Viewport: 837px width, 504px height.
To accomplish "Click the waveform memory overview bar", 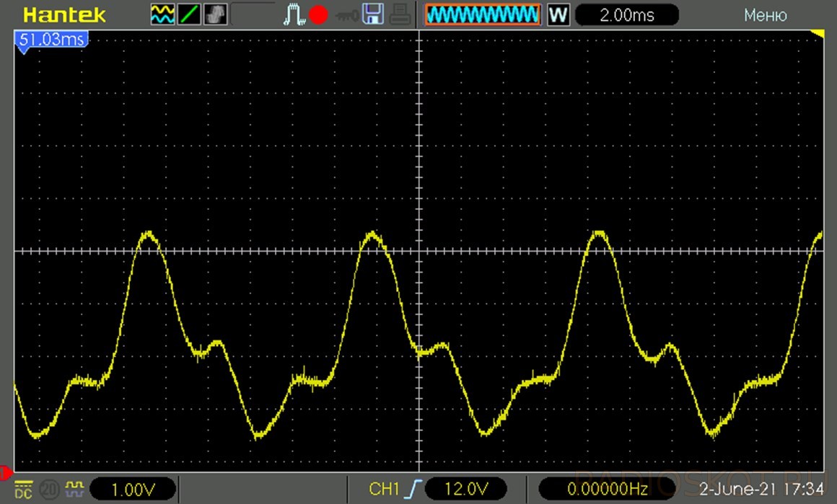I will 483,14.
